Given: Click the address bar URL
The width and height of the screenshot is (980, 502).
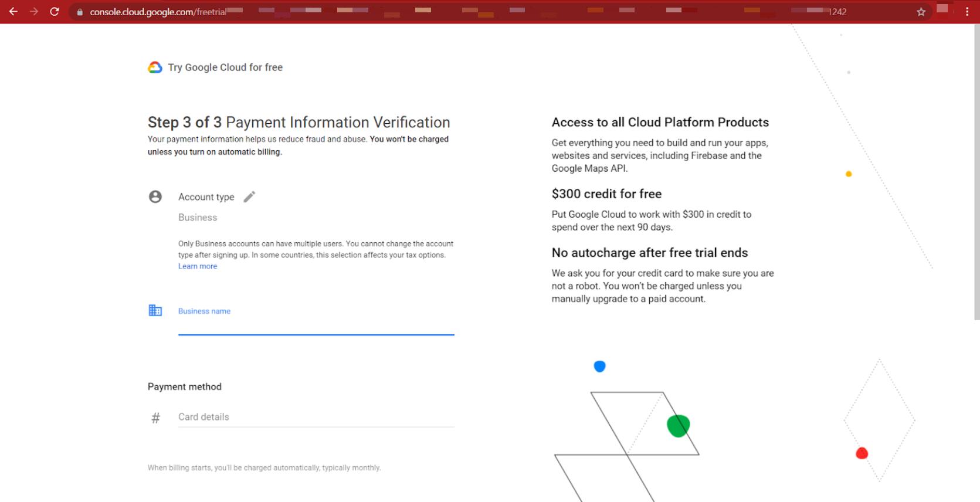Looking at the screenshot, I should click(157, 12).
